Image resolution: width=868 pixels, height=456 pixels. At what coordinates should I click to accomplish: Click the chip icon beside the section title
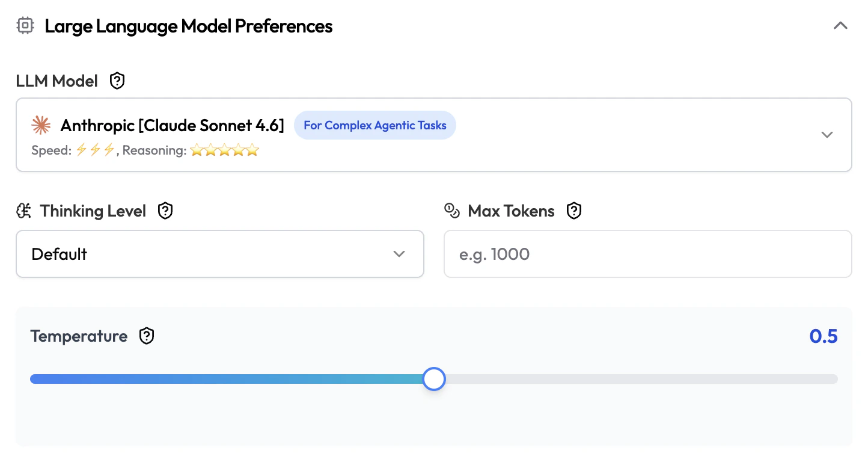pyautogui.click(x=25, y=26)
